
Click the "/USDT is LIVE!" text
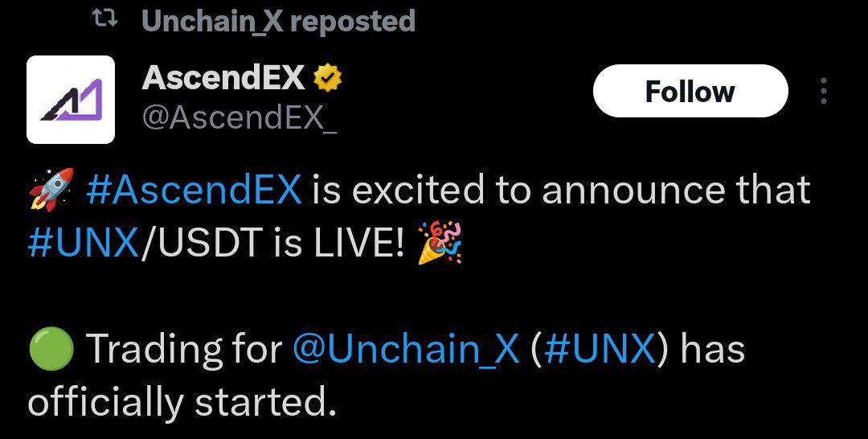pos(273,243)
